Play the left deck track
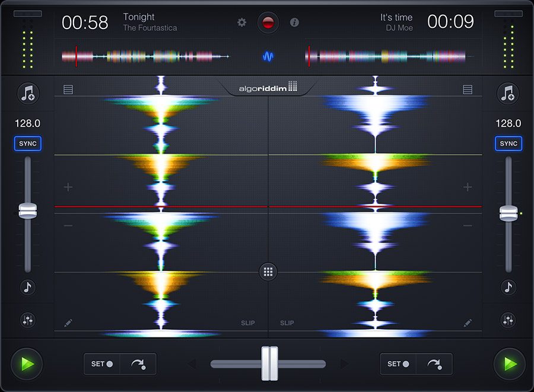This screenshot has width=534, height=392. point(27,364)
